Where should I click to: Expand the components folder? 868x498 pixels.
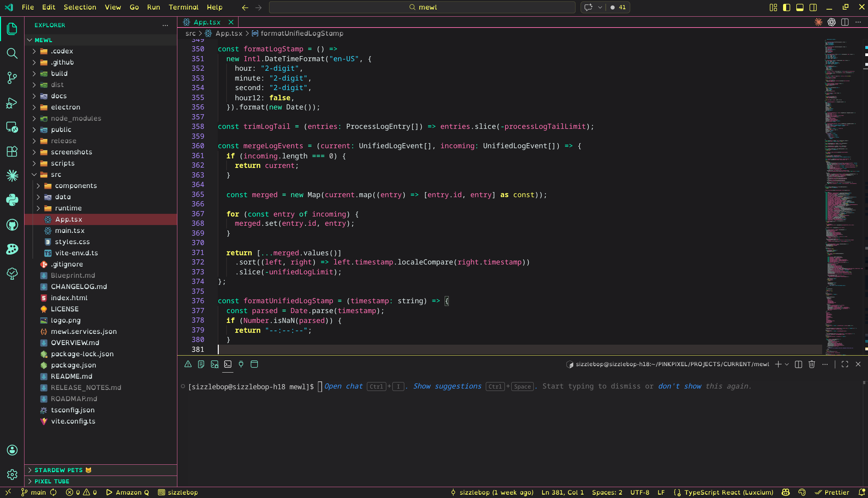point(75,186)
